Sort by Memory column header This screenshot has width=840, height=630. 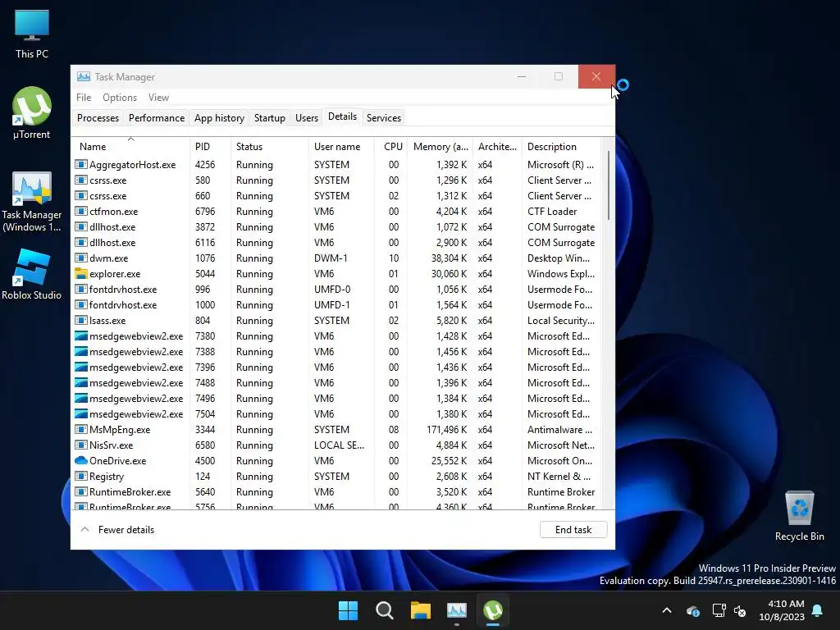(441, 146)
